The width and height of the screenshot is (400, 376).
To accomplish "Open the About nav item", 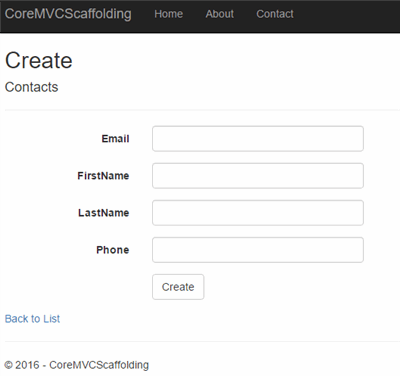I will click(219, 14).
